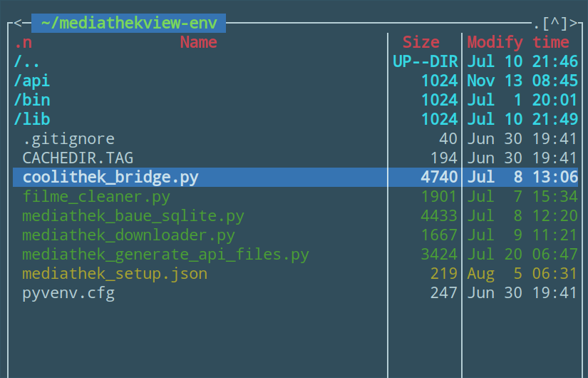Select mediathek_generate_api_files.py script
The width and height of the screenshot is (588, 378).
(165, 254)
